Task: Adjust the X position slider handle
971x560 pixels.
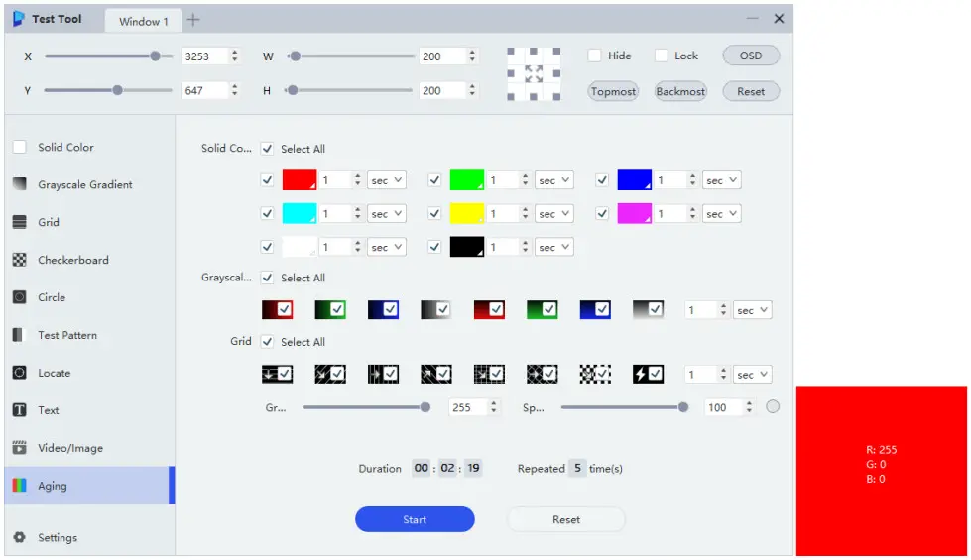Action: [155, 56]
